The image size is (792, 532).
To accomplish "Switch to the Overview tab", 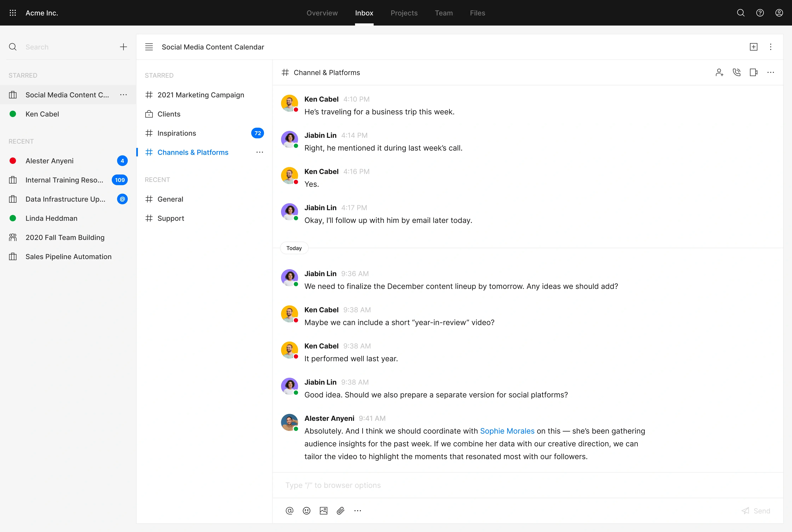I will [322, 13].
